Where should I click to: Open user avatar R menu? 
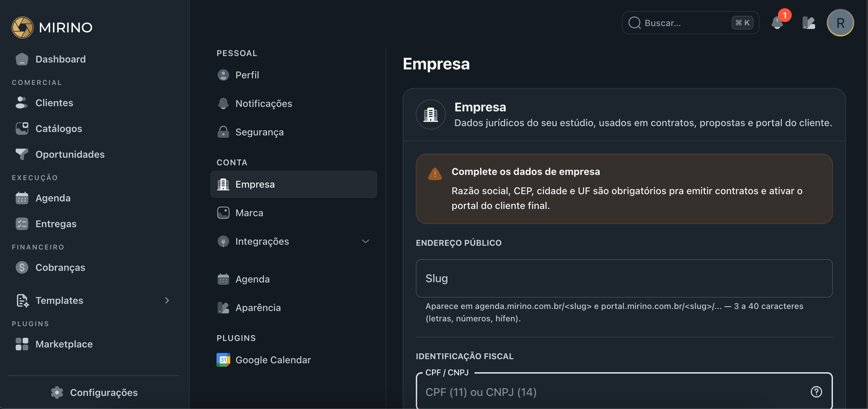[841, 23]
